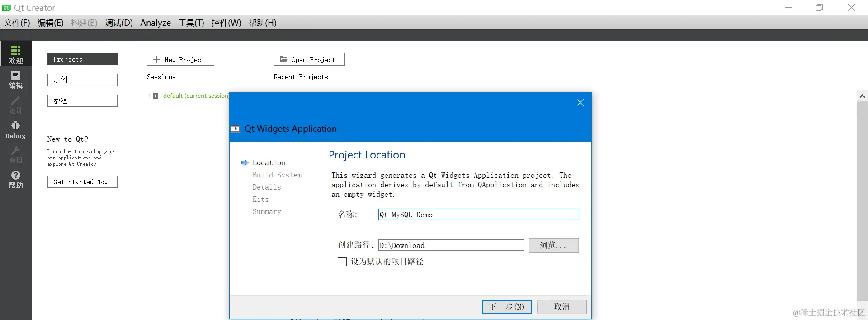The height and width of the screenshot is (320, 868).
Task: Select the Projects welcome tab
Action: (82, 59)
